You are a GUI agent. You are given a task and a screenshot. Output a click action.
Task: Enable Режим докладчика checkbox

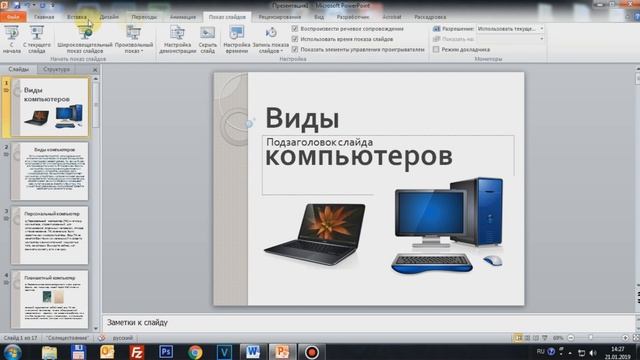[436, 49]
